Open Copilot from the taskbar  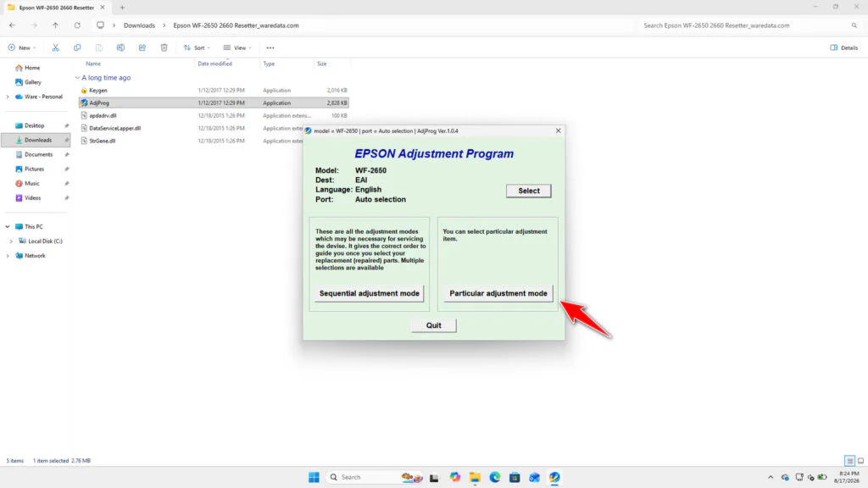coord(455,477)
